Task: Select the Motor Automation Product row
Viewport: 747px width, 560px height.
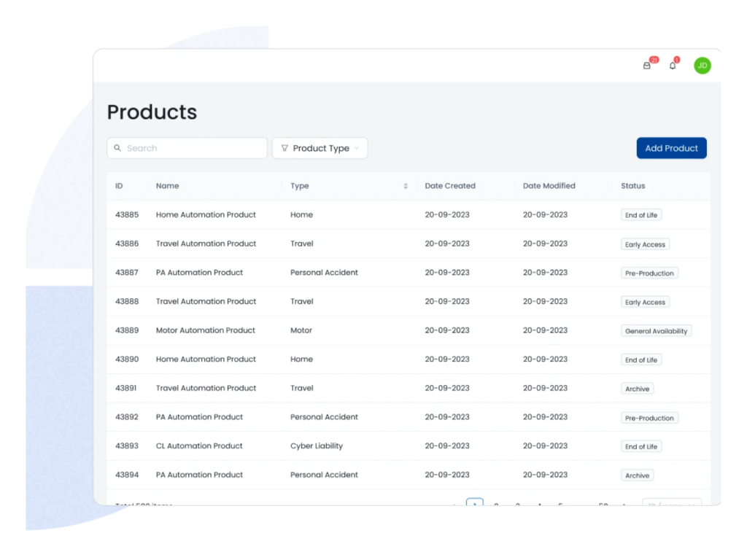Action: (x=206, y=330)
